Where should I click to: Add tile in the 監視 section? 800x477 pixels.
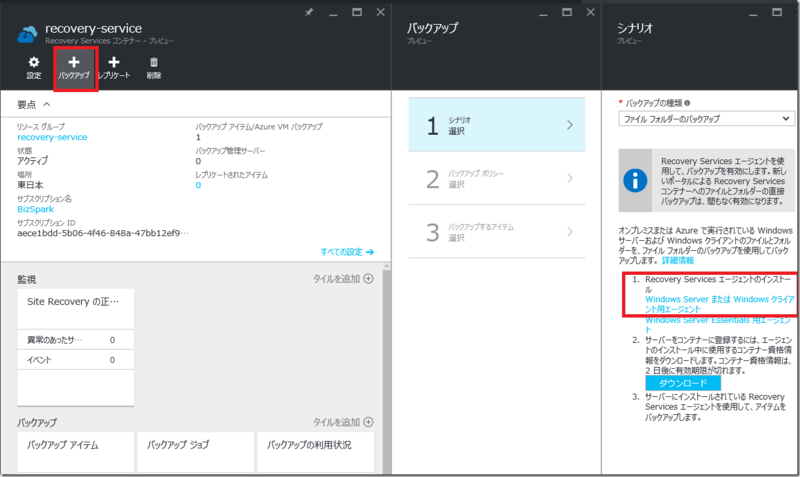[343, 279]
